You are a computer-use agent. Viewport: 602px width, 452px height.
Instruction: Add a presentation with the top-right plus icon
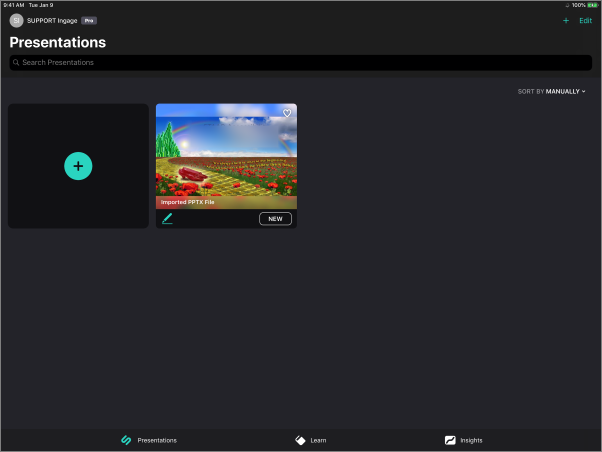(566, 21)
